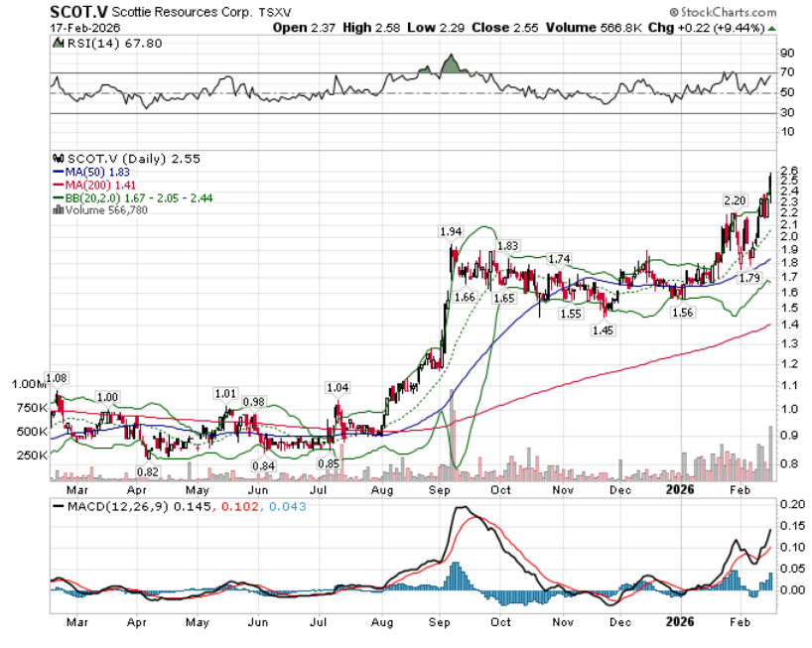The width and height of the screenshot is (812, 648).
Task: Click the 1.4 price axis label
Action: [790, 324]
